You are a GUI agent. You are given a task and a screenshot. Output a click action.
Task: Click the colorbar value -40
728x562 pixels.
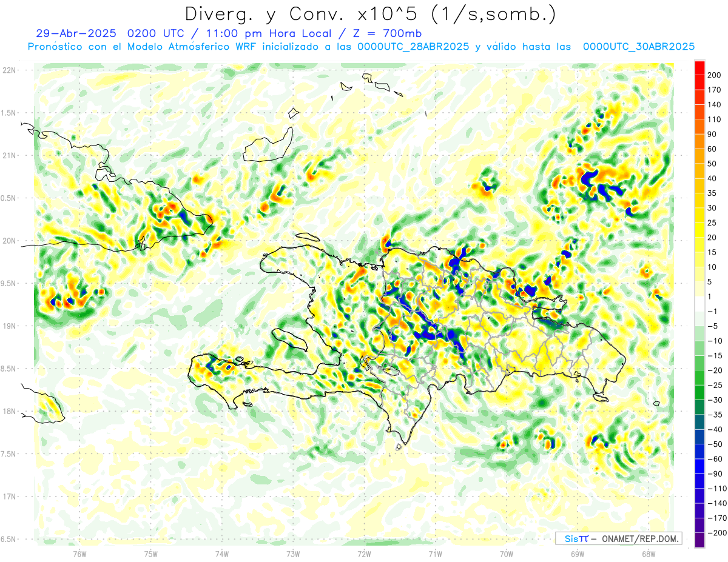(714, 429)
